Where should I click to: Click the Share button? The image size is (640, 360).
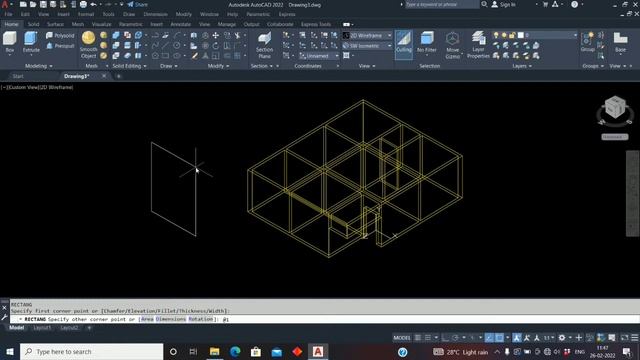(138, 4)
